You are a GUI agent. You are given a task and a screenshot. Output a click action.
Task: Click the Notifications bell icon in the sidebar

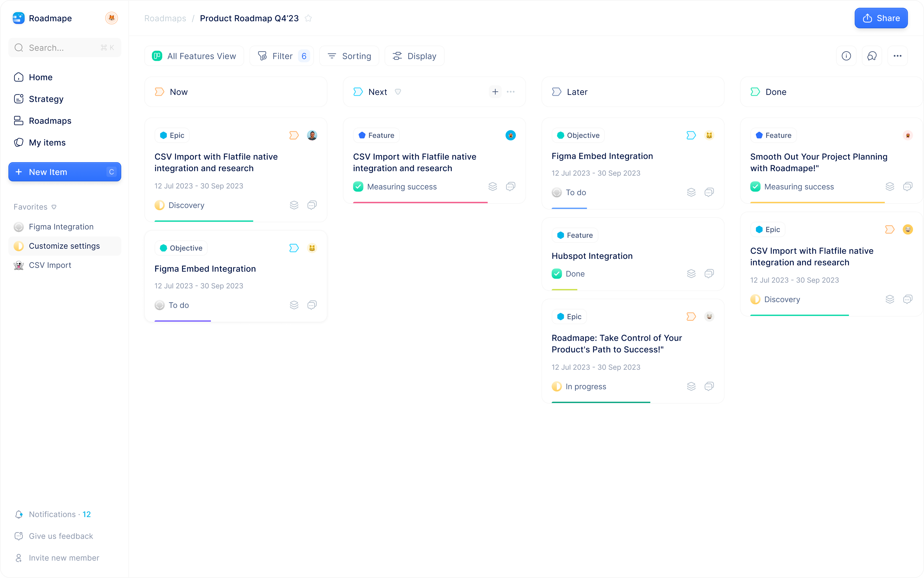tap(19, 514)
